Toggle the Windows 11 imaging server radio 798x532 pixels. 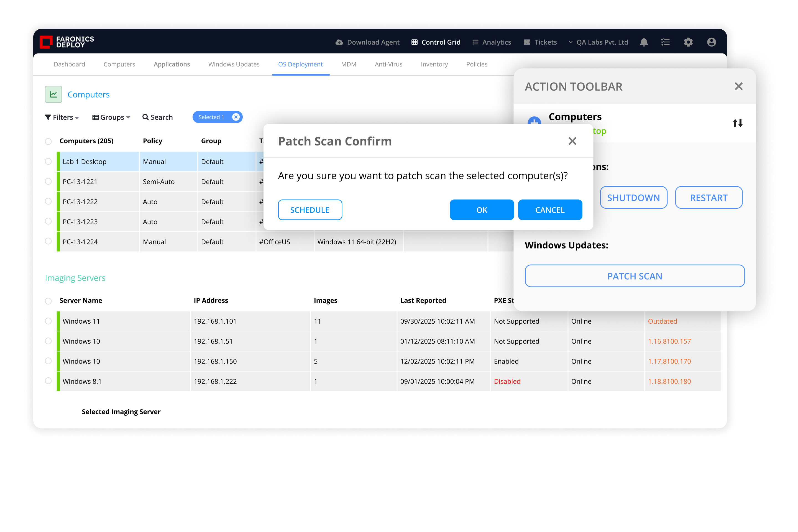48,321
